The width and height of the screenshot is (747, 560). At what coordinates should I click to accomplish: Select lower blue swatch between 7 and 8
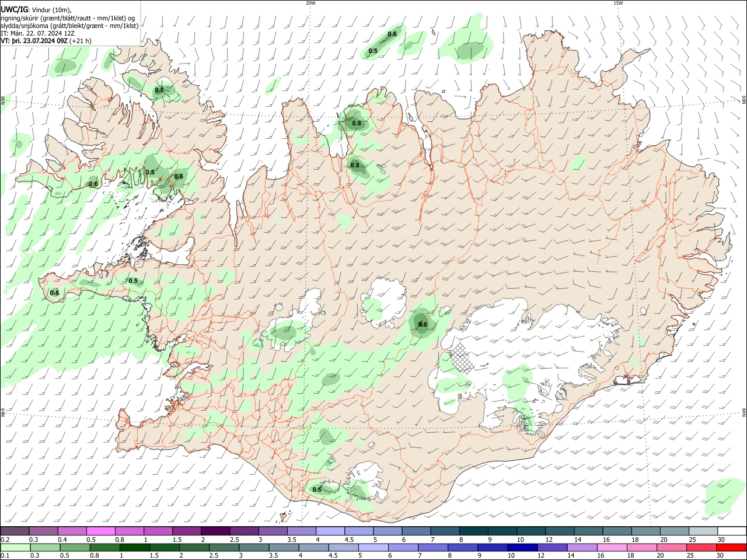point(432,547)
